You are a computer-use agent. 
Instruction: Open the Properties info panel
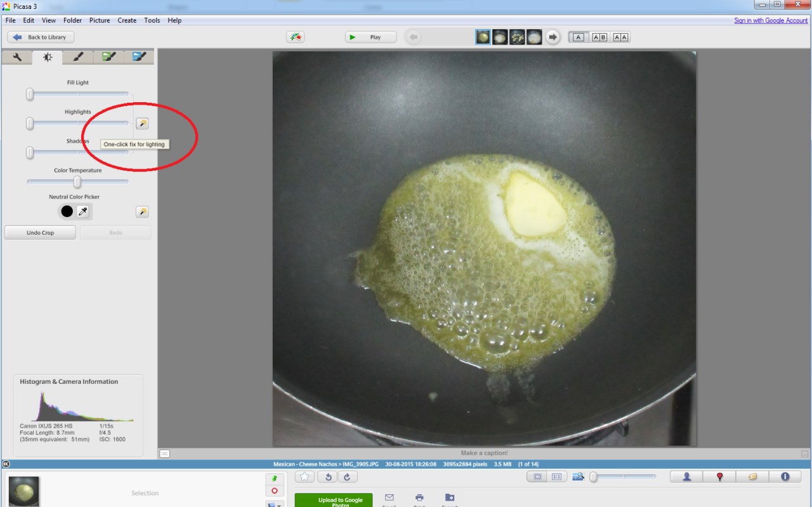point(785,477)
